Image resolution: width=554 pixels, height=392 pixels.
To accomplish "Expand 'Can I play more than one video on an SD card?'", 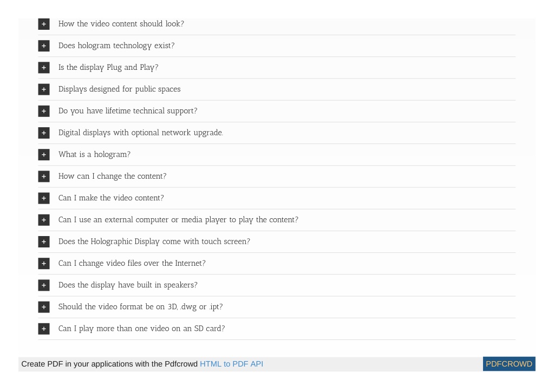I will tap(141, 329).
